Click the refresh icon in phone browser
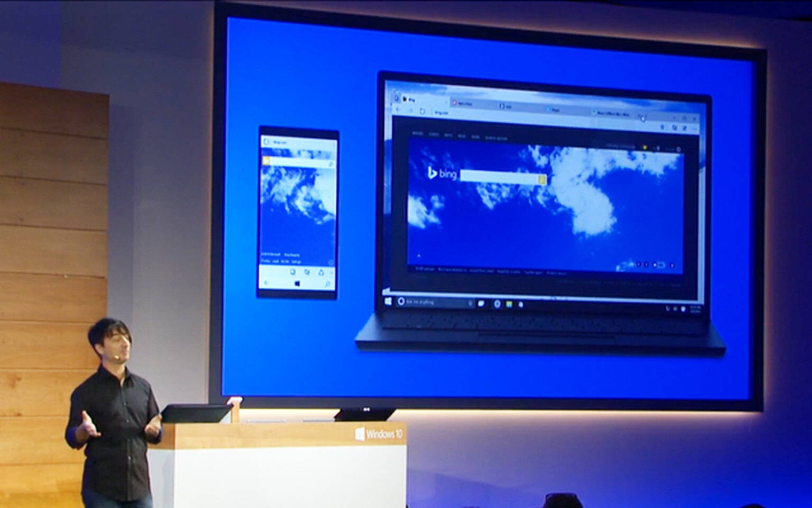 [266, 142]
